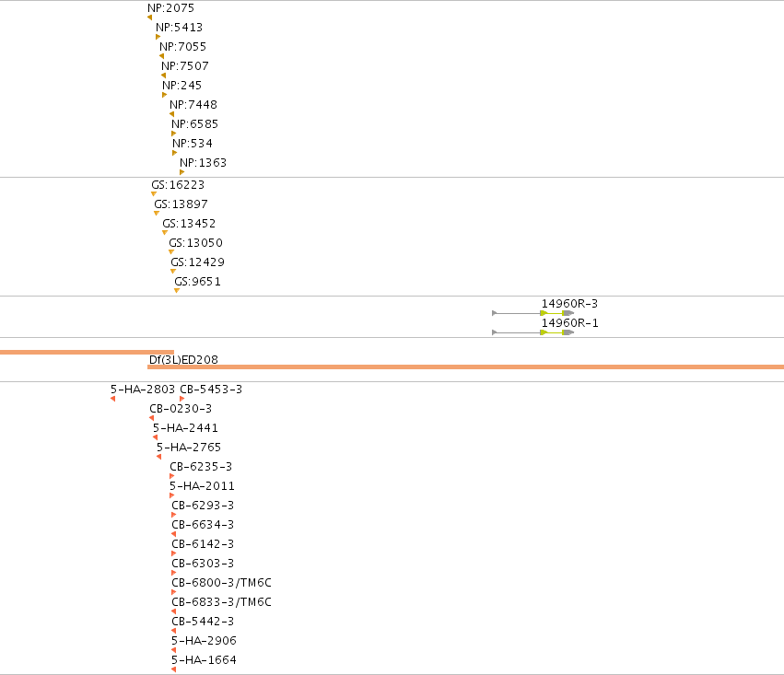The height and width of the screenshot is (675, 784).
Task: Click the GS:12429 insertion marker triangle
Action: pyautogui.click(x=173, y=272)
